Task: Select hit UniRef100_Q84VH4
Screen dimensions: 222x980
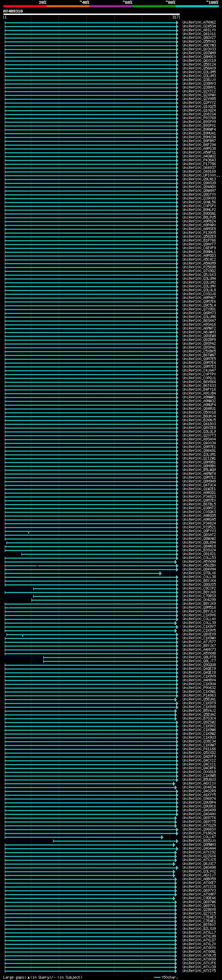Action: click(199, 569)
